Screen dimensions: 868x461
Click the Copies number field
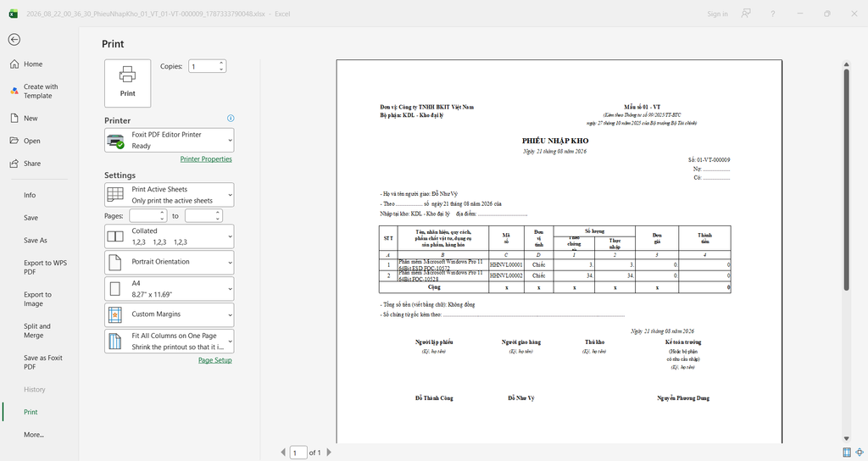(x=203, y=66)
